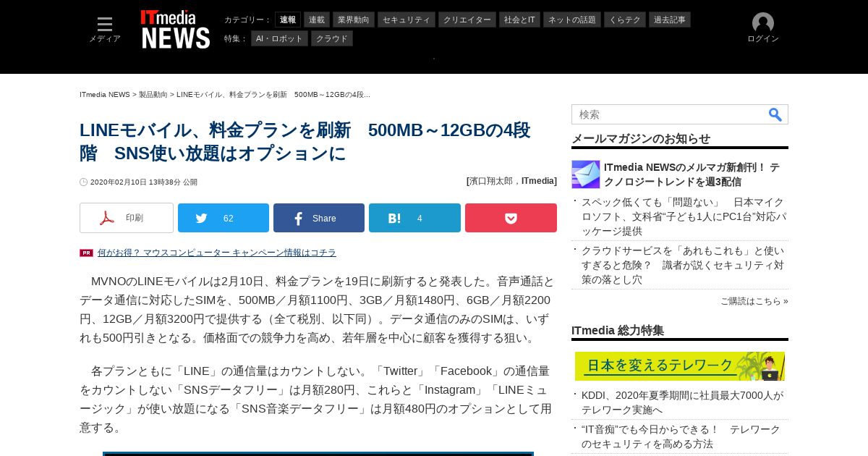868x456 pixels.
Task: Open ITmedia NEWSのメルマガ新創刊 link
Action: pyautogui.click(x=692, y=174)
